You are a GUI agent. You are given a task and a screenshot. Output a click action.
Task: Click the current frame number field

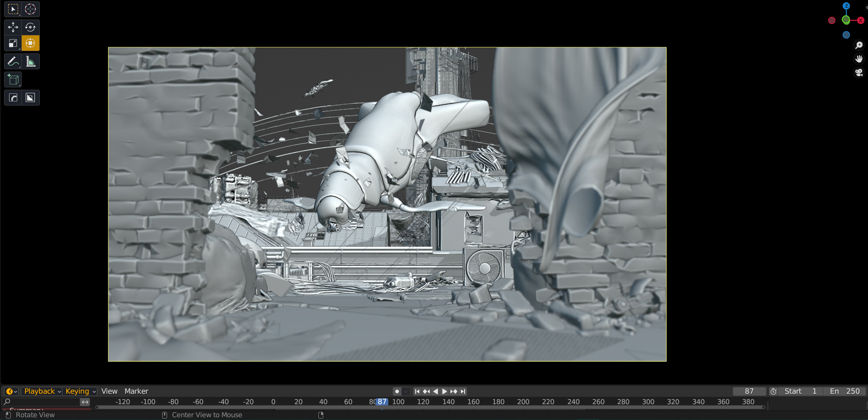tap(749, 391)
